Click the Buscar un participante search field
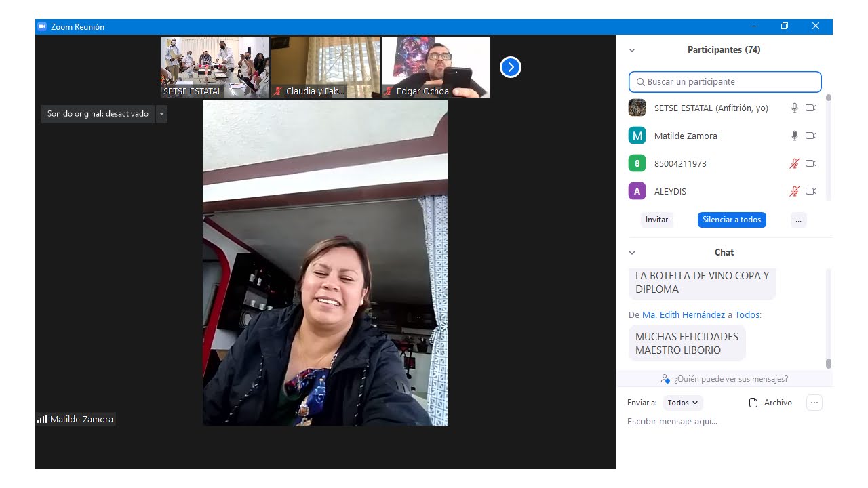 point(725,82)
